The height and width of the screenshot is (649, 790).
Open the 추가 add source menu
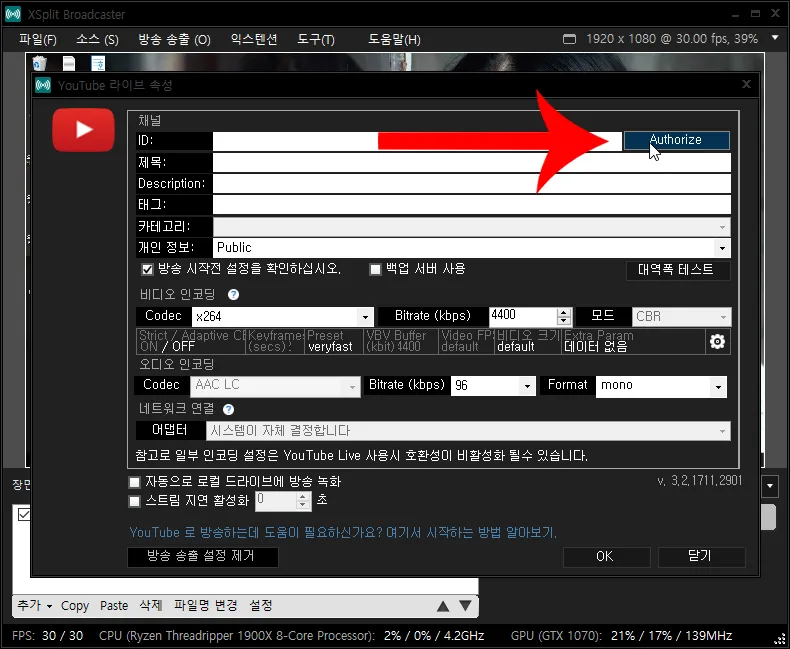click(34, 605)
